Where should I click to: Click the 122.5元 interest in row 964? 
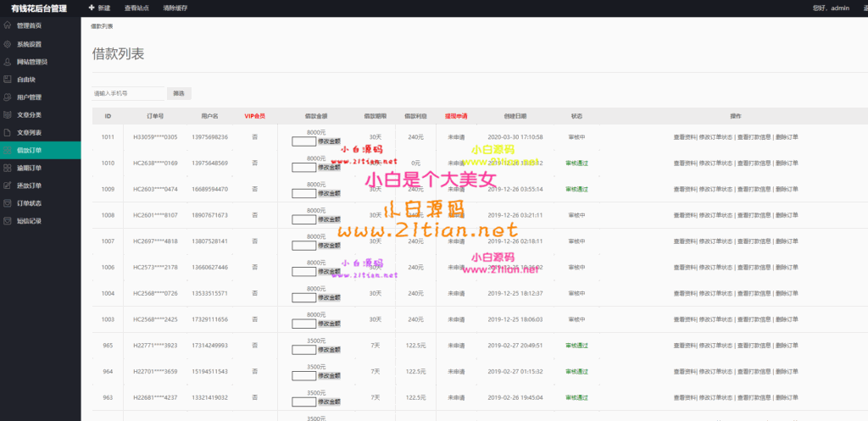pyautogui.click(x=415, y=371)
